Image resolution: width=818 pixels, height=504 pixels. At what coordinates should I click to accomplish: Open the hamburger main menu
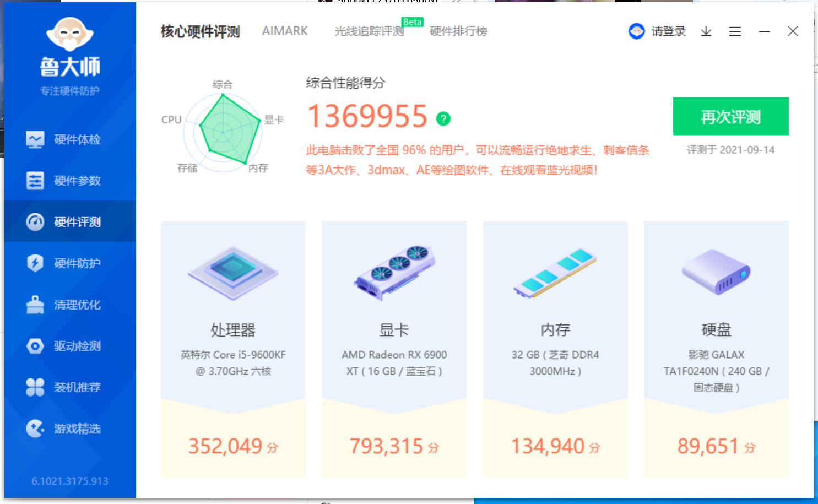click(x=735, y=31)
